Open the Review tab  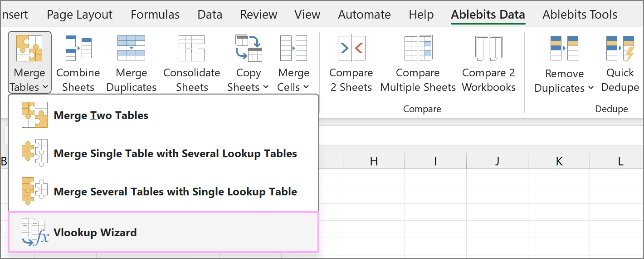pos(259,15)
